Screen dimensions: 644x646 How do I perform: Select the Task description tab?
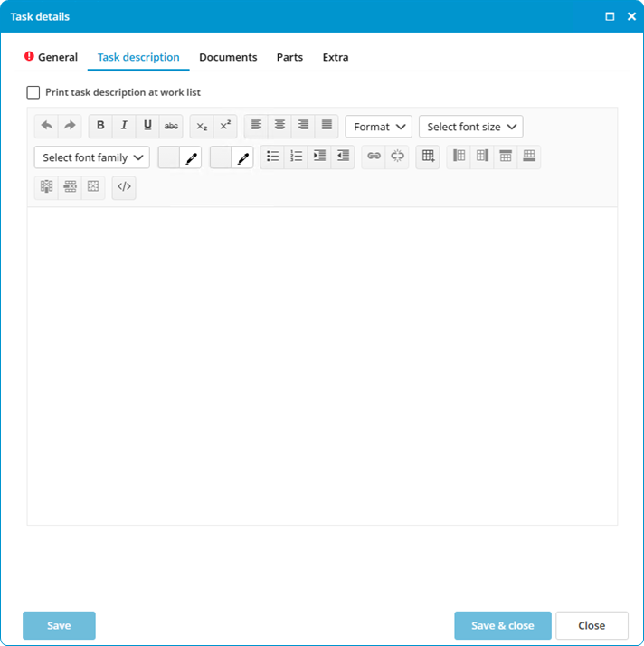[138, 57]
